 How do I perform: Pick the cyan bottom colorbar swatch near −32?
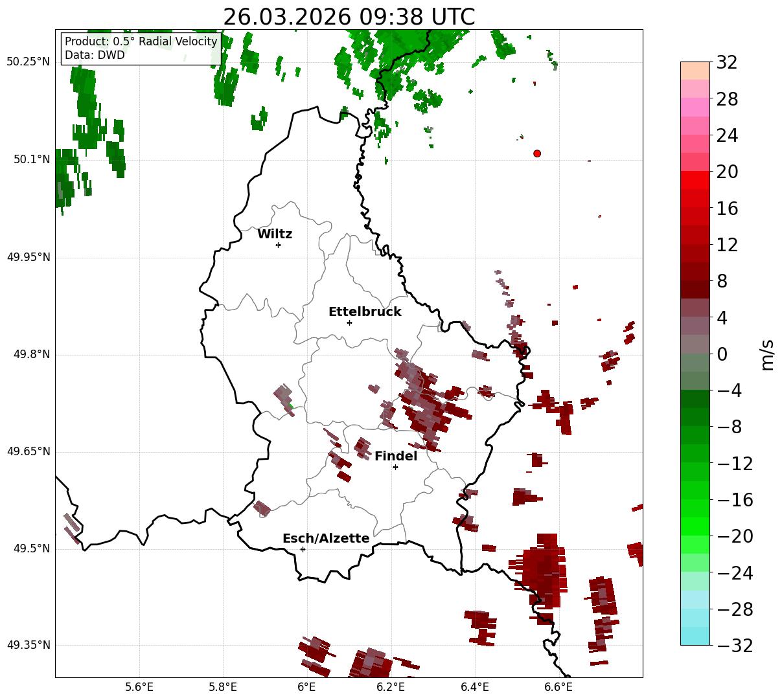click(695, 636)
